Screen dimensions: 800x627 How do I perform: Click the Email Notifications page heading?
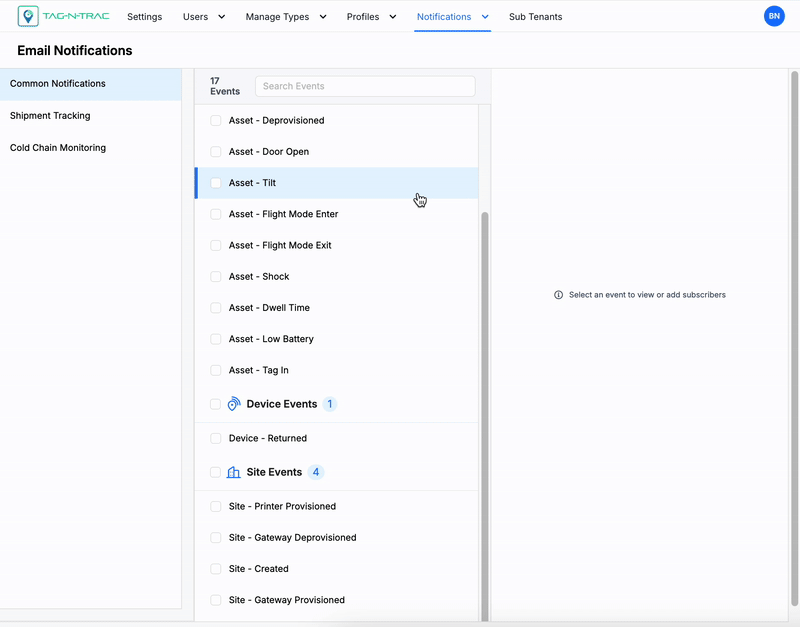(x=74, y=51)
